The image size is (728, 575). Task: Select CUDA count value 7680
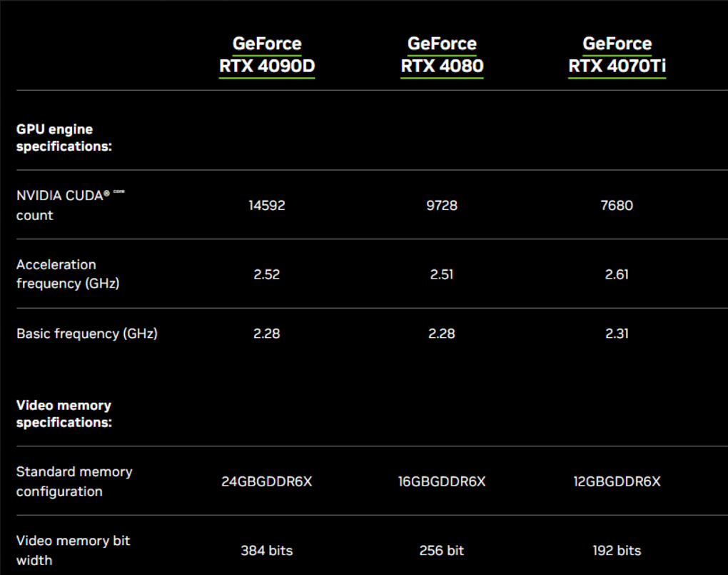(x=617, y=206)
